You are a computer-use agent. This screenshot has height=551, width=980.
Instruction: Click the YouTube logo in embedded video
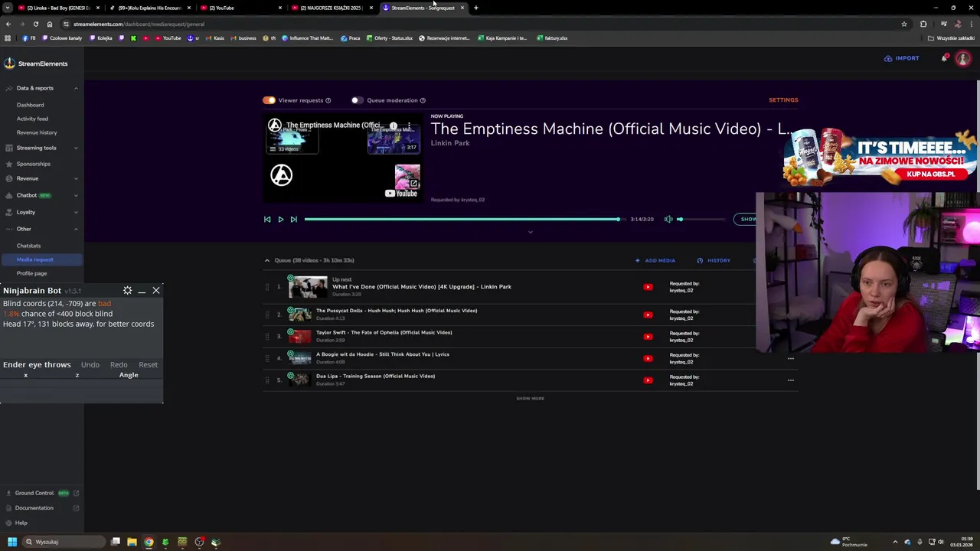pos(401,194)
